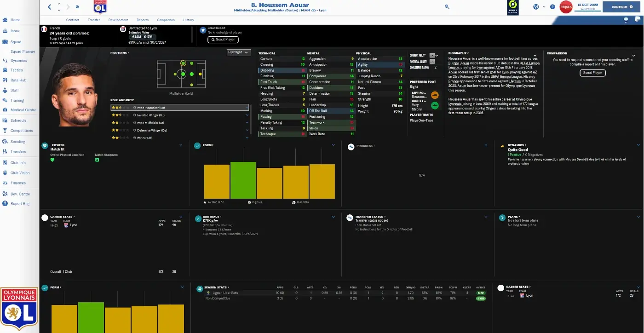644x333 pixels.
Task: Open the Highlight dropdown
Action: pyautogui.click(x=239, y=52)
